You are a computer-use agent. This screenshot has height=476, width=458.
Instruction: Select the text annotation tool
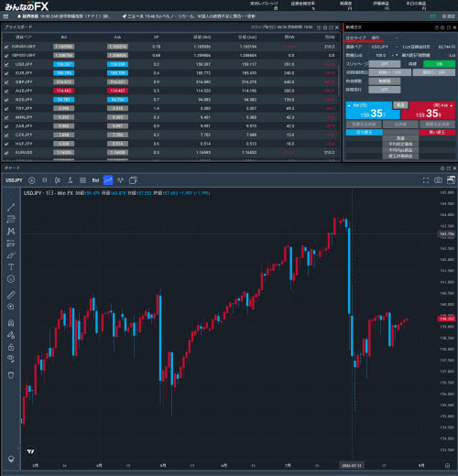(11, 267)
